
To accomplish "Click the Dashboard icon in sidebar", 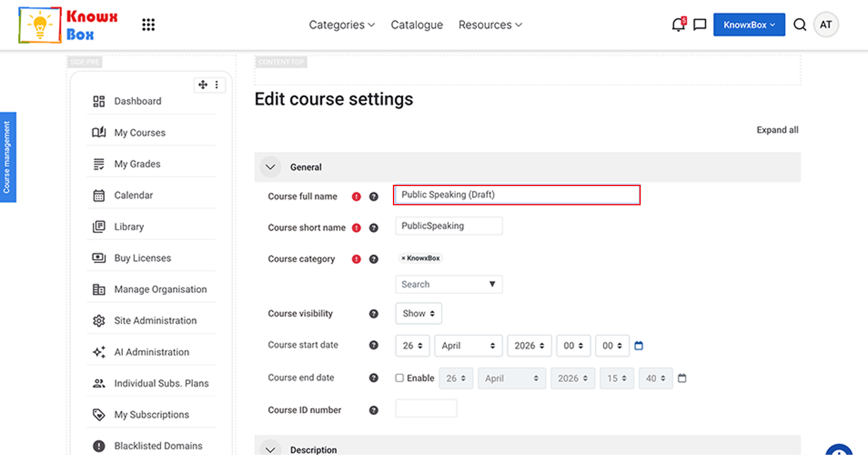I will pos(99,101).
